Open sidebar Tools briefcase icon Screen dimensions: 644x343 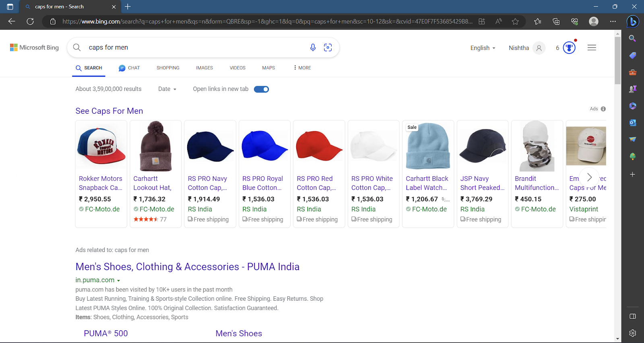[633, 72]
